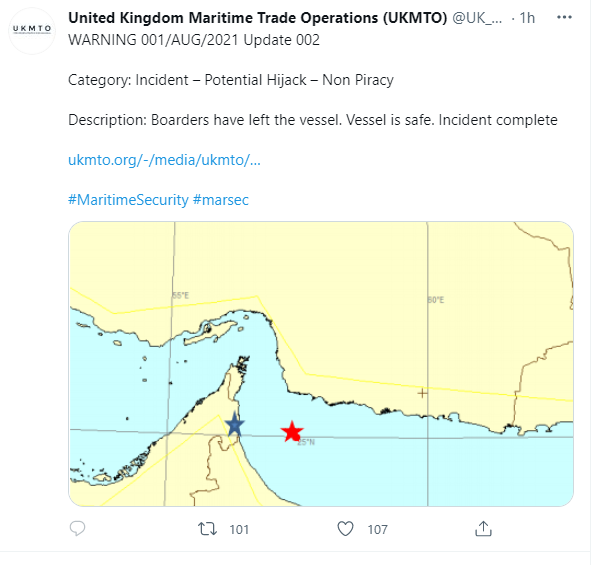This screenshot has height=565, width=596.
Task: Click the reply speech bubble icon
Action: [78, 528]
